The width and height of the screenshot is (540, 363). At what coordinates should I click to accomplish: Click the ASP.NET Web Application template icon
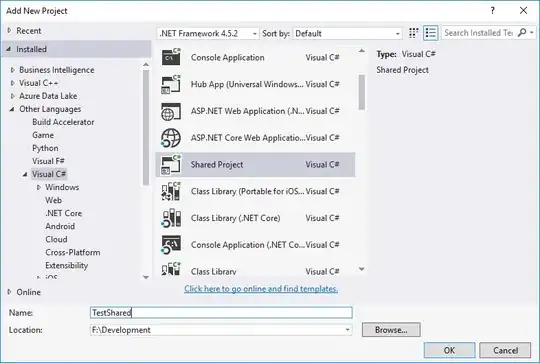[x=171, y=111]
